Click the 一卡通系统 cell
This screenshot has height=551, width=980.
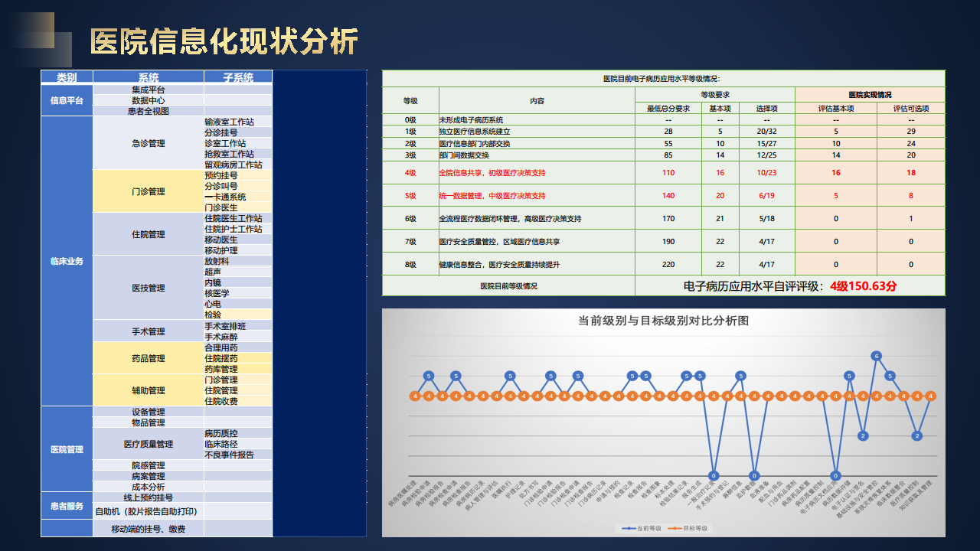coord(238,197)
